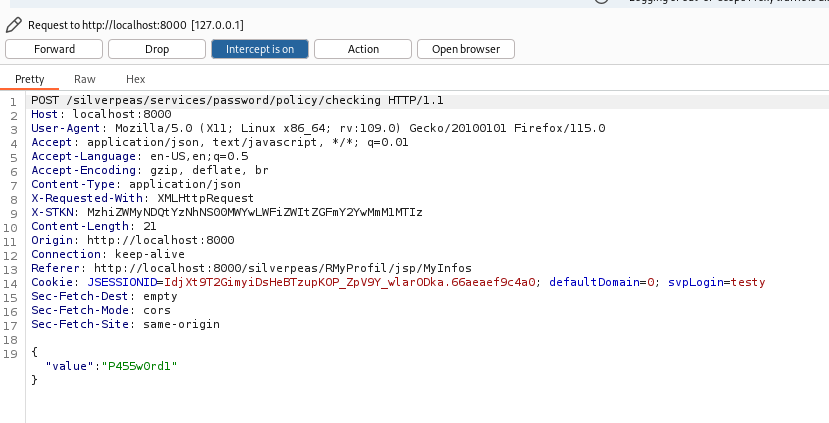Click the Connection keep-alive value

(x=150, y=254)
